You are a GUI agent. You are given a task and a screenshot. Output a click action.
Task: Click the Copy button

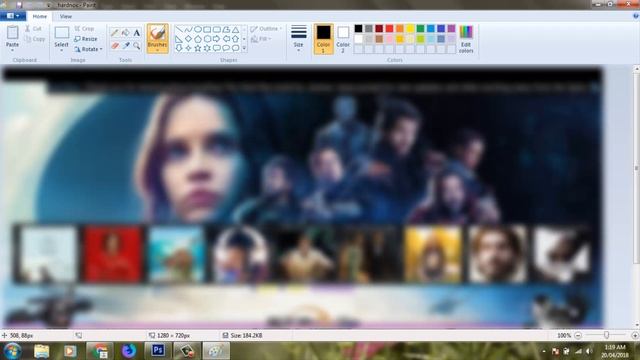click(35, 39)
